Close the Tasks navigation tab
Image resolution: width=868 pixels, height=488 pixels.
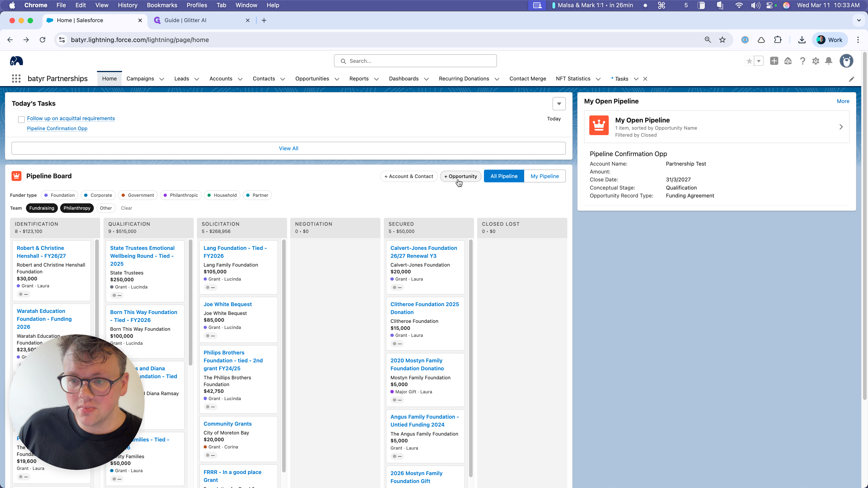coord(645,79)
